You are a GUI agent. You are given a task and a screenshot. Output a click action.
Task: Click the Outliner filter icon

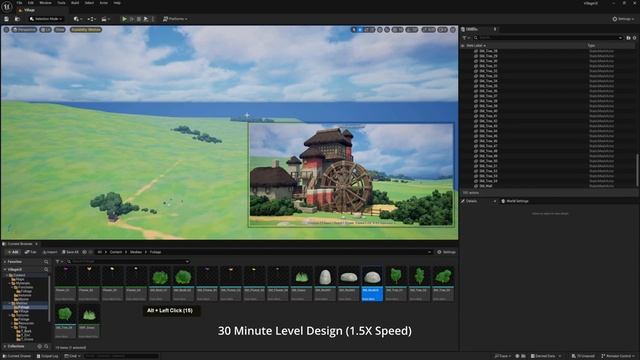[464, 38]
